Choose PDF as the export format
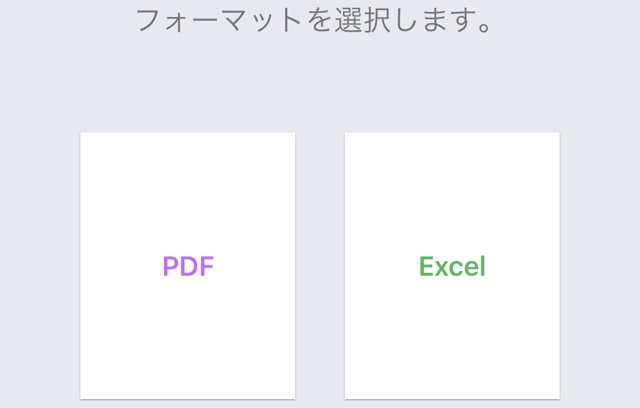The width and height of the screenshot is (640, 408). tap(188, 266)
